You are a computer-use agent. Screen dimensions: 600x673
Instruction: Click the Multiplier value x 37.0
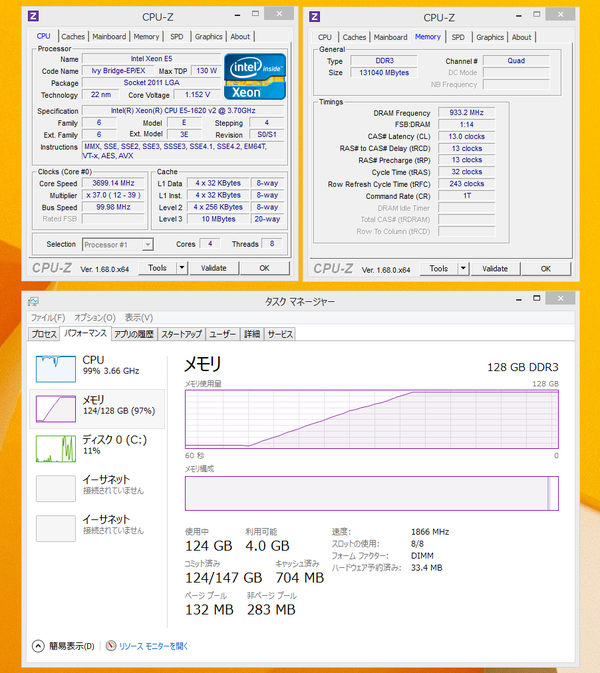[113, 195]
